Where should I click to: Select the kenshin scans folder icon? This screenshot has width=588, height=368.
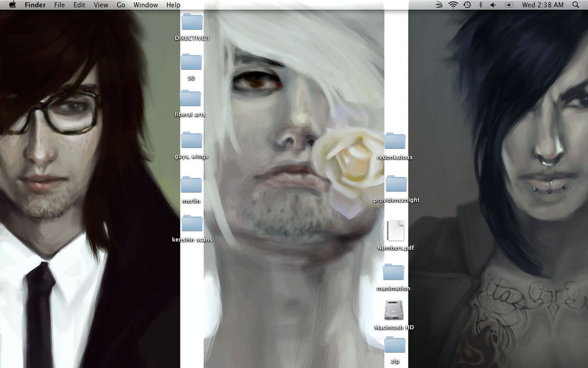192,223
